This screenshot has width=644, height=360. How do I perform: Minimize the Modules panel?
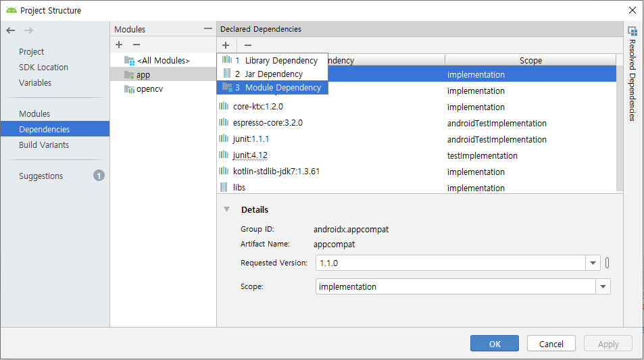[x=207, y=29]
